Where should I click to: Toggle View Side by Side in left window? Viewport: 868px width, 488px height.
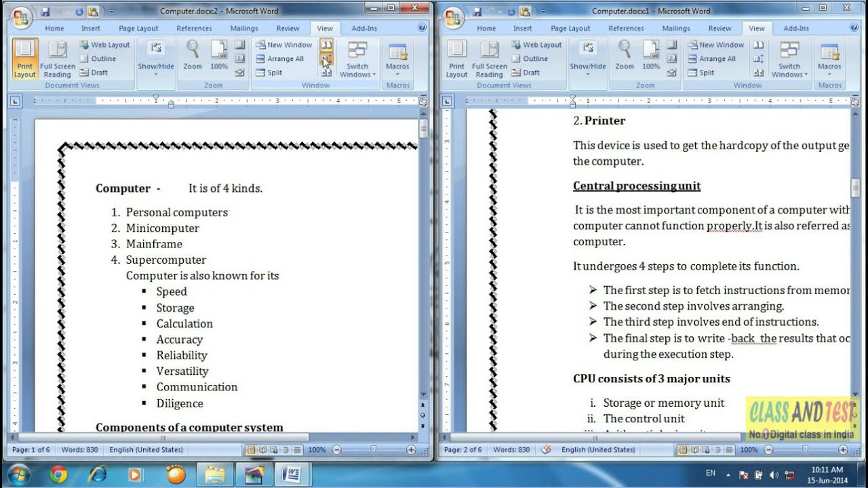click(326, 45)
